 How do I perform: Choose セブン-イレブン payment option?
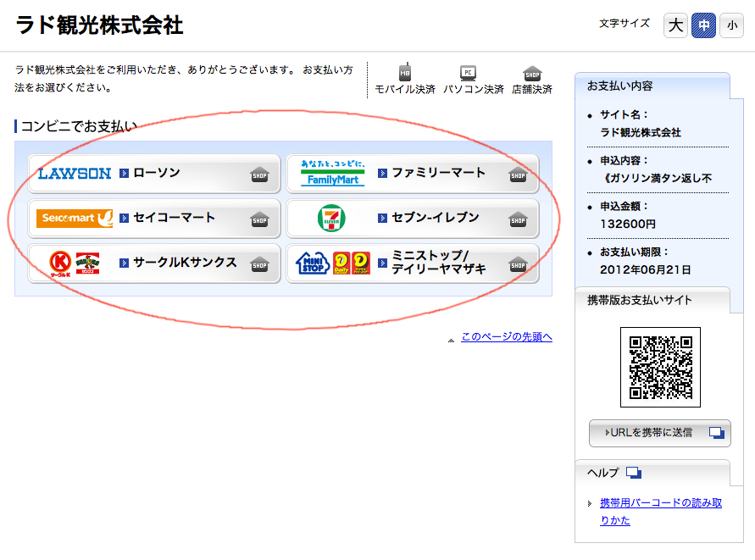(435, 219)
